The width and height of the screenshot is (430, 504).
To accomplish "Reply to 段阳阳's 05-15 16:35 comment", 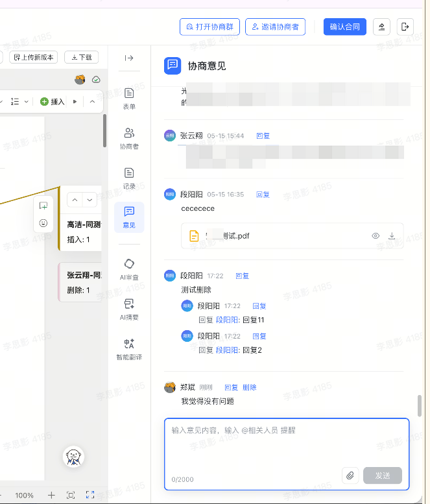I will (x=263, y=195).
